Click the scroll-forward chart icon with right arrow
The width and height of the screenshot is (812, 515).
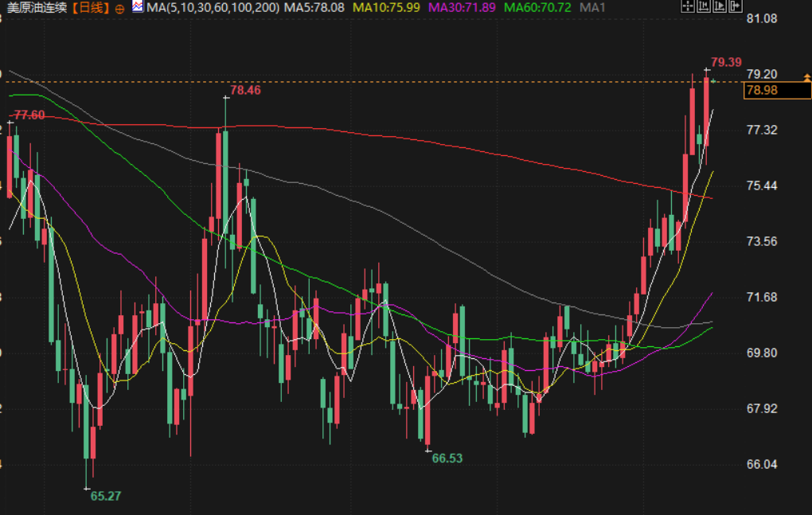tap(720, 6)
